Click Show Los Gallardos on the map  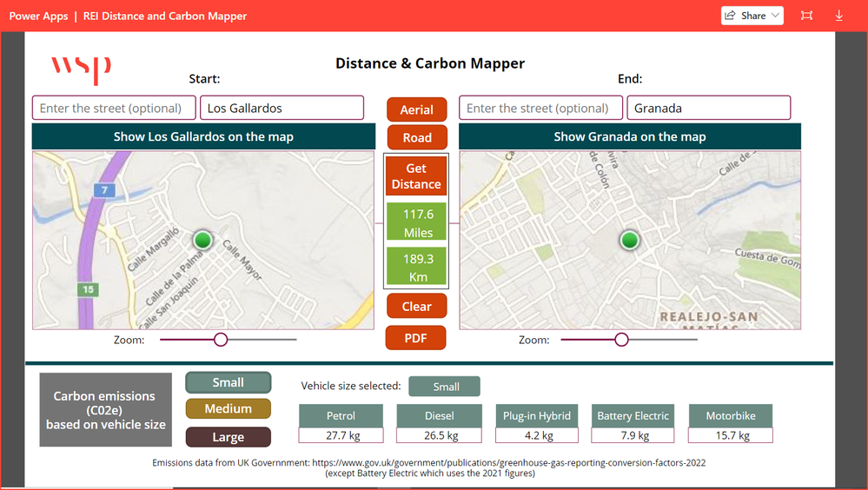(203, 136)
